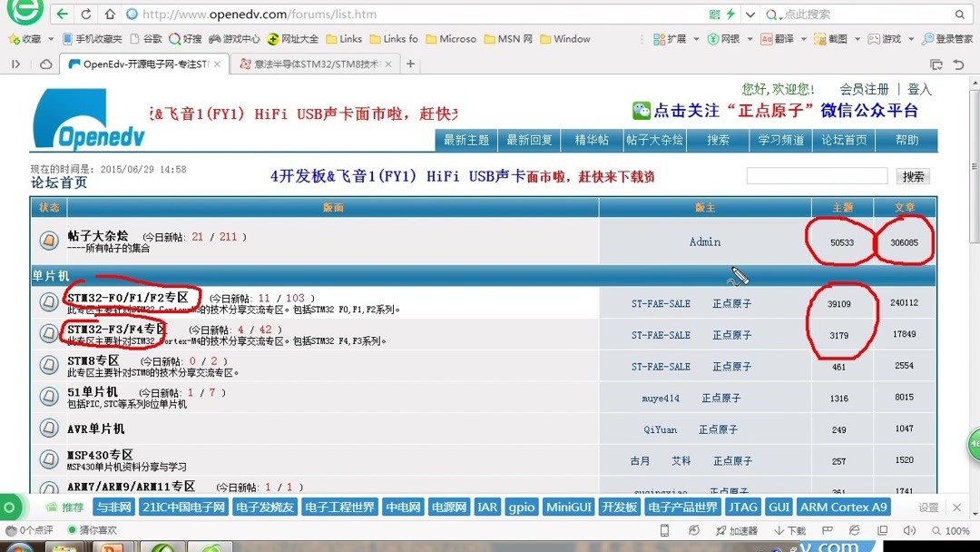Click the 会员注册 registration link

866,89
